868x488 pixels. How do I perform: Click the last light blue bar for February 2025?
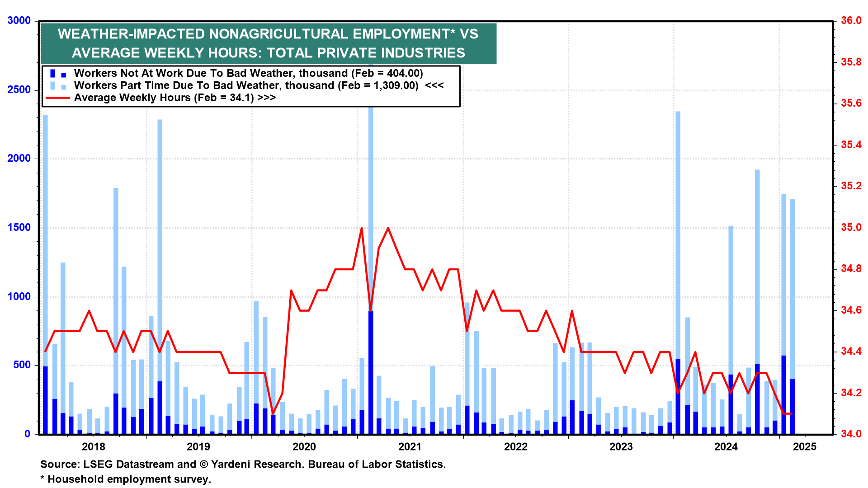793,289
